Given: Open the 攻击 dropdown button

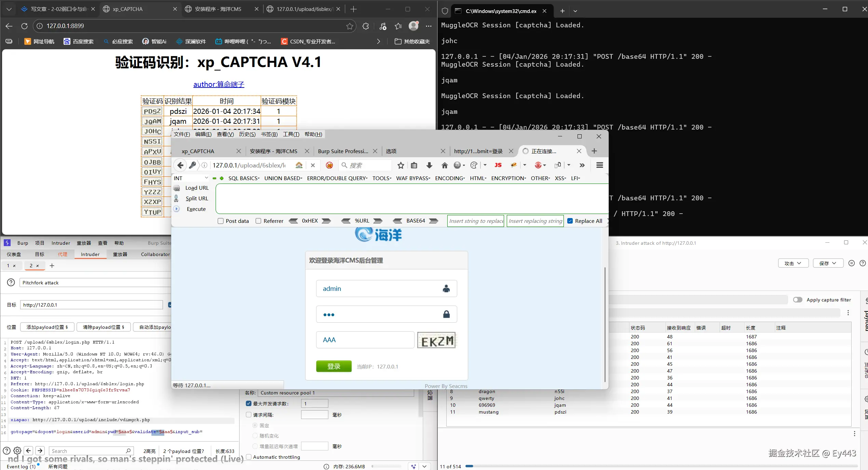Looking at the screenshot, I should (793, 263).
